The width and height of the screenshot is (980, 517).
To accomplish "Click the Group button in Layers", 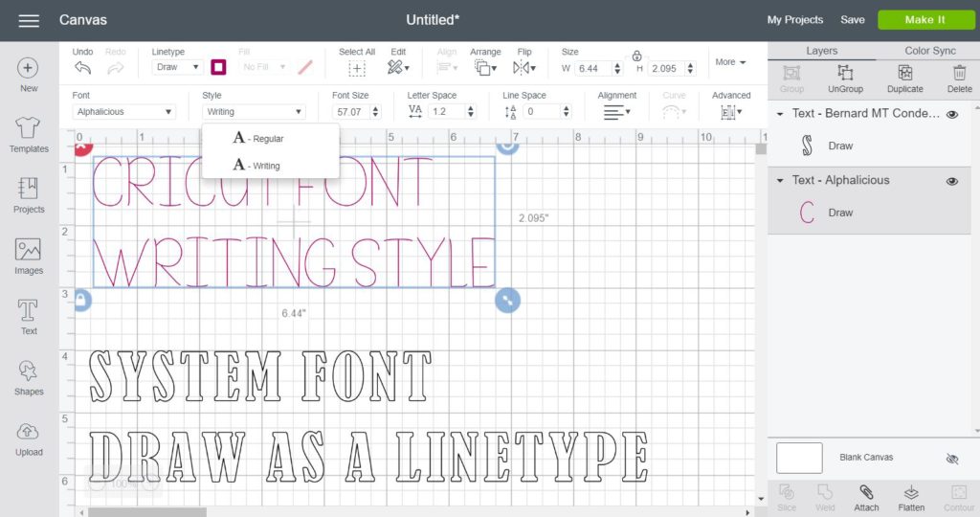I will pyautogui.click(x=791, y=79).
